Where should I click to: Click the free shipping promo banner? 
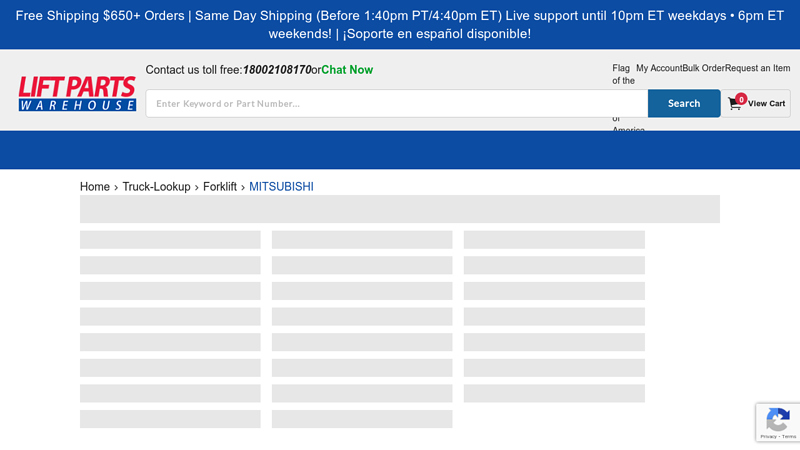tap(400, 25)
